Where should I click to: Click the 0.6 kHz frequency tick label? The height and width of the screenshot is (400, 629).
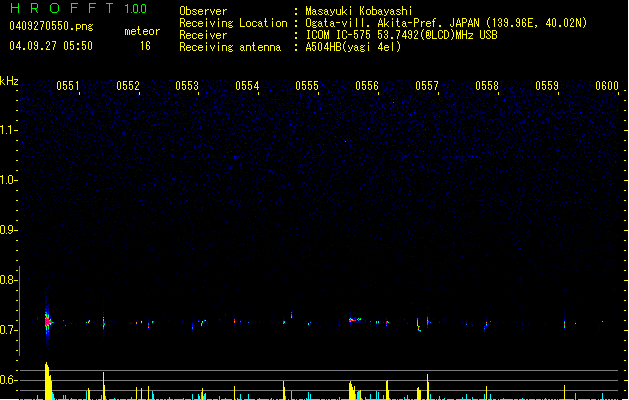point(7,380)
